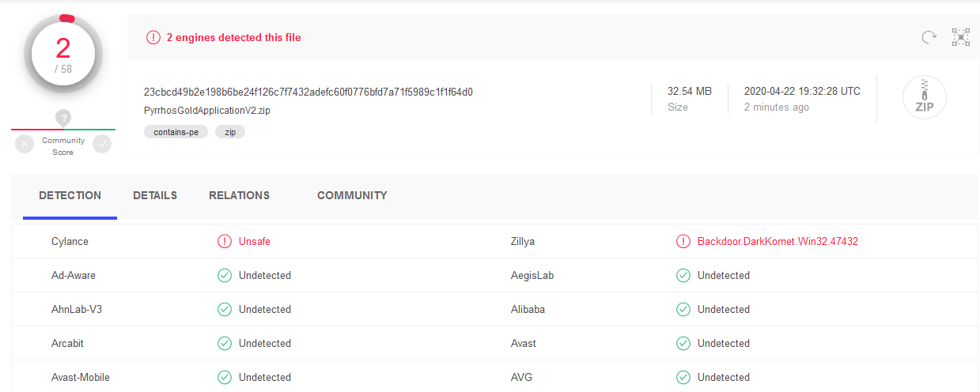Image resolution: width=980 pixels, height=392 pixels.
Task: Open the RELATIONS tab
Action: tap(239, 195)
